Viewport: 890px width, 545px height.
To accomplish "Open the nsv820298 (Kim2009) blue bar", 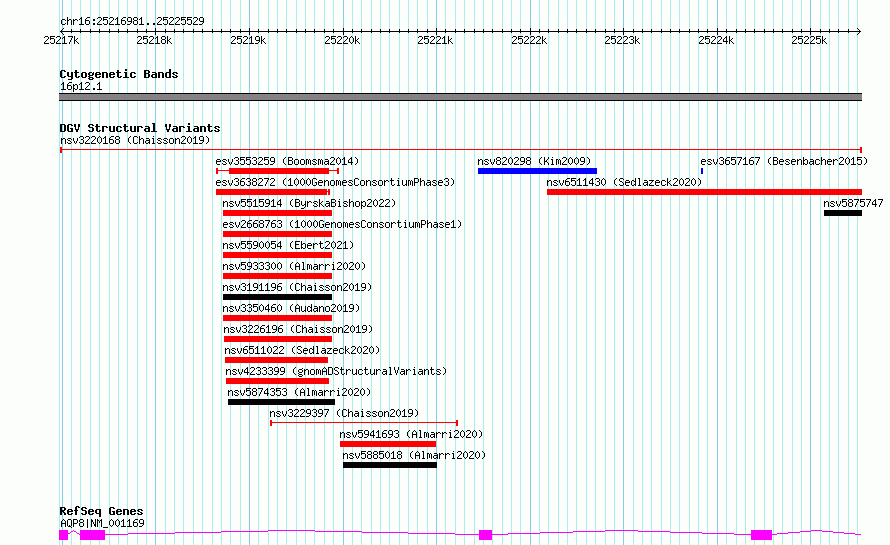I will click(x=537, y=171).
